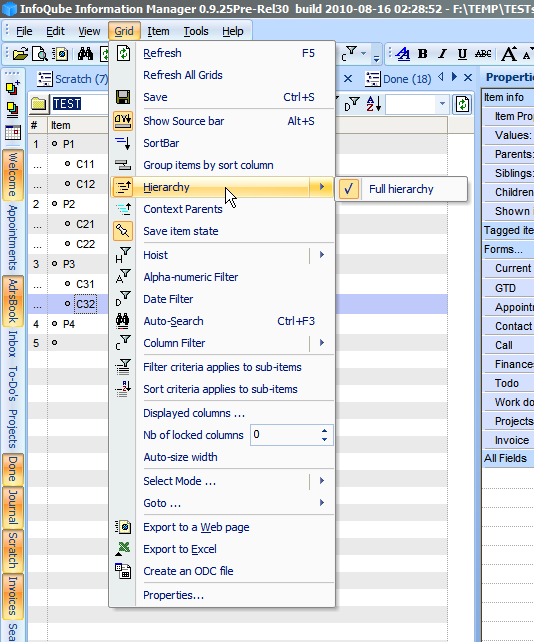Click the Refresh icon in Grid menu
Screen dimensions: 534x642
tap(123, 53)
